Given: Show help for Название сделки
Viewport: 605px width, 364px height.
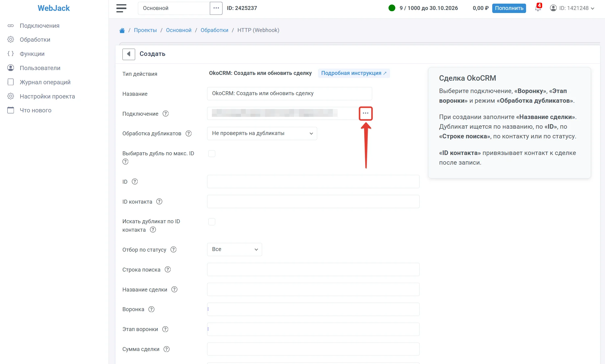Looking at the screenshot, I should coord(174,289).
